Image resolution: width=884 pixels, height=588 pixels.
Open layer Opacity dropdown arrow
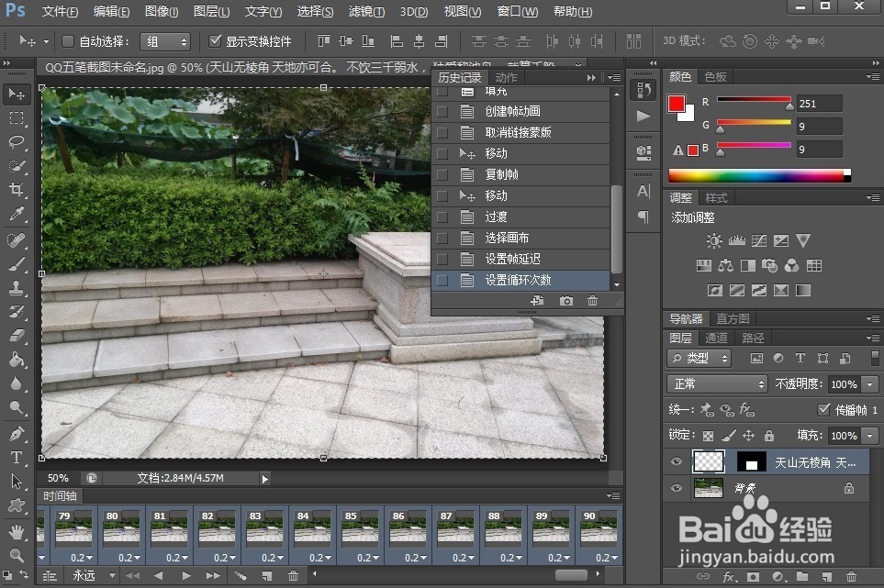pyautogui.click(x=870, y=384)
